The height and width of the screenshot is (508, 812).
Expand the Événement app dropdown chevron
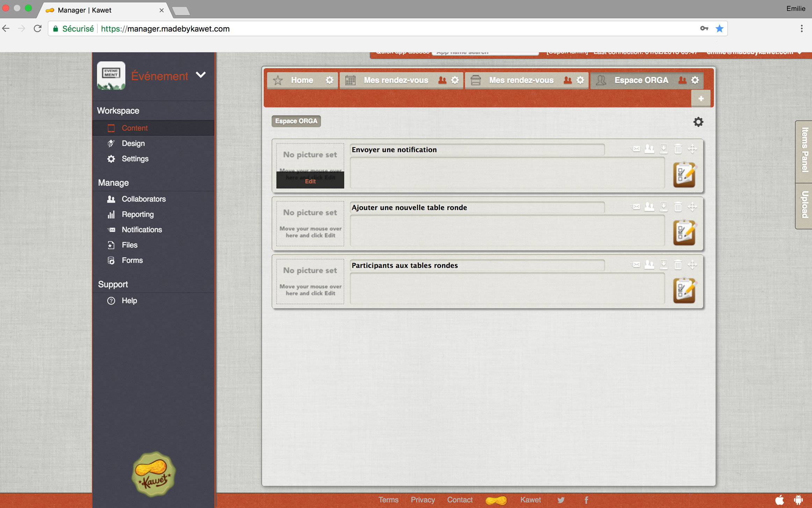click(201, 75)
